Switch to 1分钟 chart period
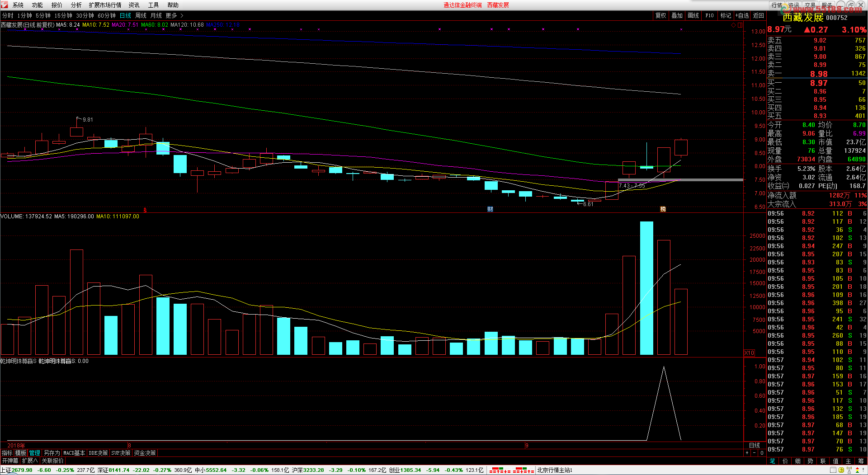 [24, 15]
